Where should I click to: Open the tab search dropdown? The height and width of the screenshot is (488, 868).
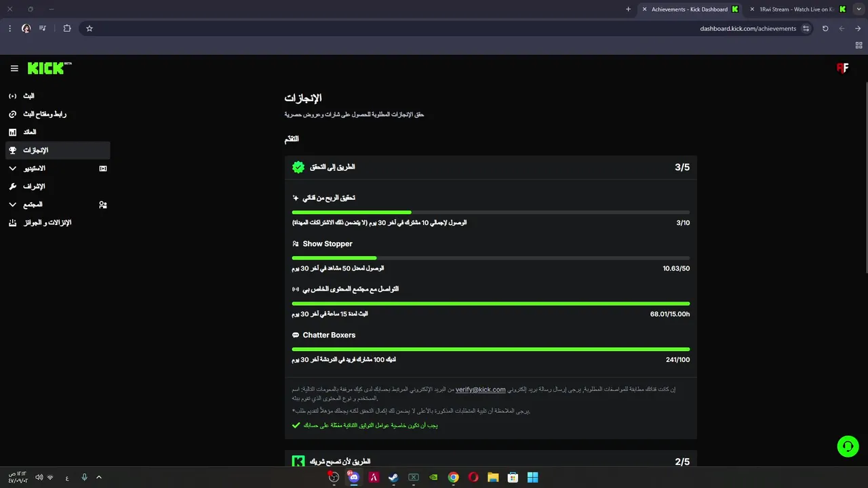(x=859, y=9)
